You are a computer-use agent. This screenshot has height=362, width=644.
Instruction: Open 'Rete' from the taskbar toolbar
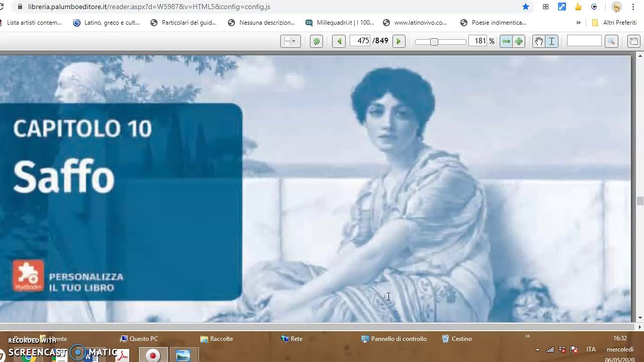tap(292, 339)
